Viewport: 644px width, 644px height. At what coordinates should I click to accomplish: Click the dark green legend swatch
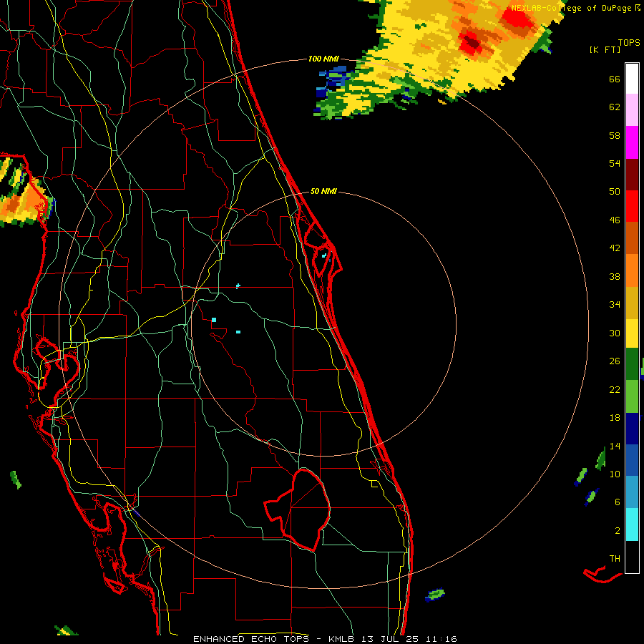632,364
